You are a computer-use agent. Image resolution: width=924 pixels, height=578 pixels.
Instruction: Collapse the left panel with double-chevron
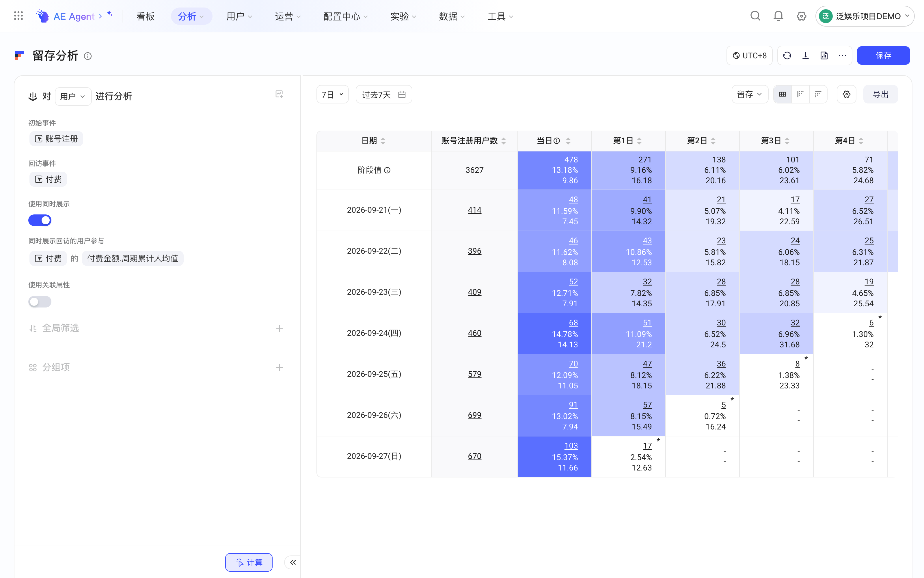pos(293,562)
